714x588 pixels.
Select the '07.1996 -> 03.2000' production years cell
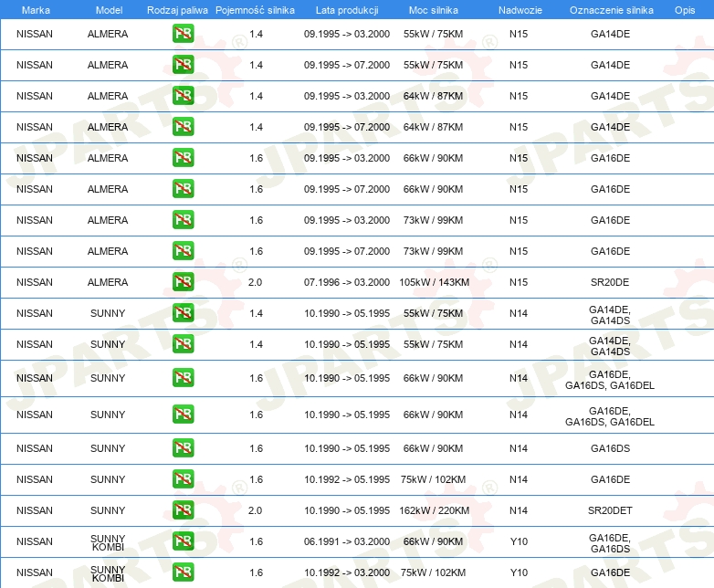point(347,282)
